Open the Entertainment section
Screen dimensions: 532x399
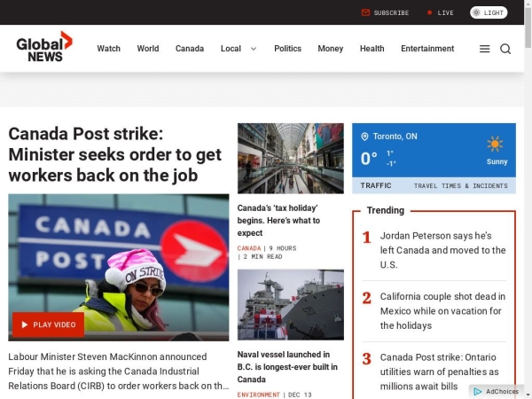click(x=427, y=49)
